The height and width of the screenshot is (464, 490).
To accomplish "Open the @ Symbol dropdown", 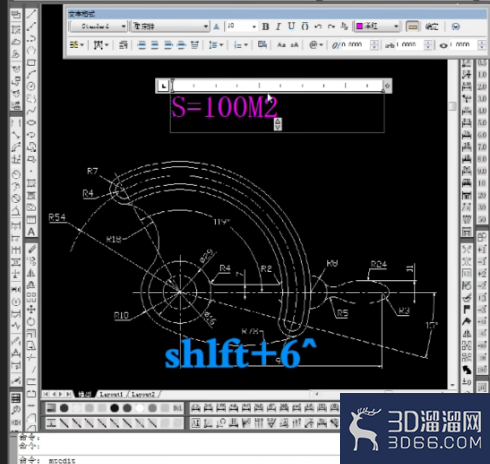I will point(316,45).
